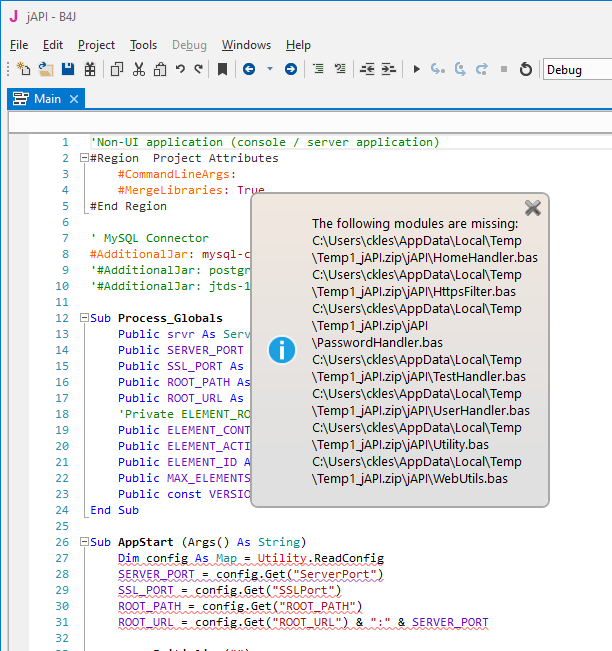Click code line 28 SERVER_PORT assignment
This screenshot has height=651, width=612.
(250, 574)
